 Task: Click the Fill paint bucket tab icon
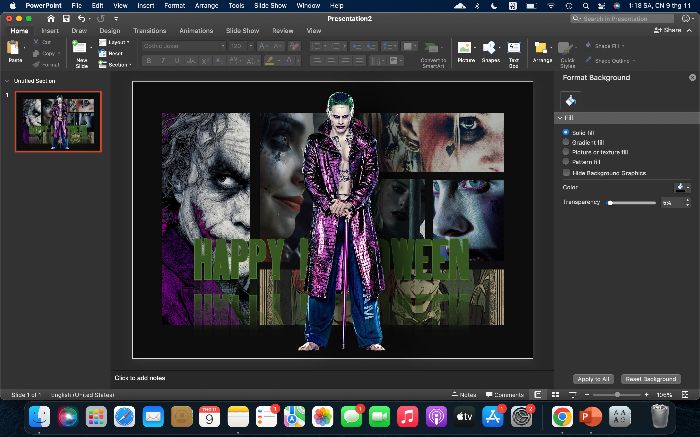point(571,101)
